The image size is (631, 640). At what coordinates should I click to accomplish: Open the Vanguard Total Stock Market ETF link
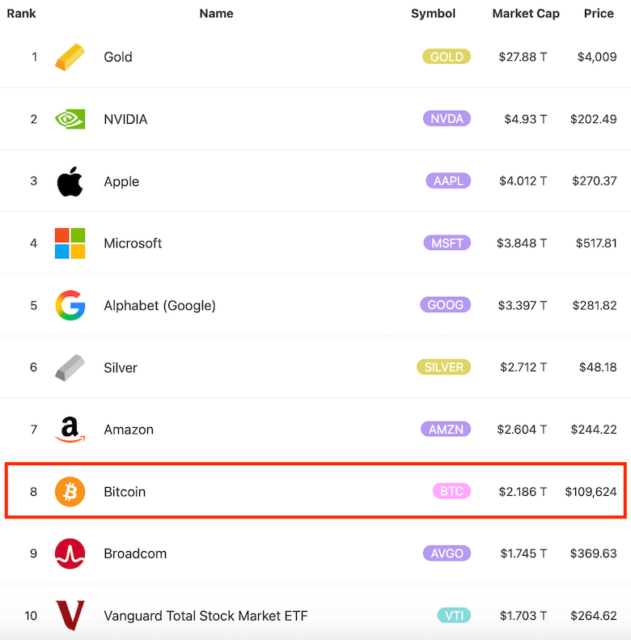point(207,615)
